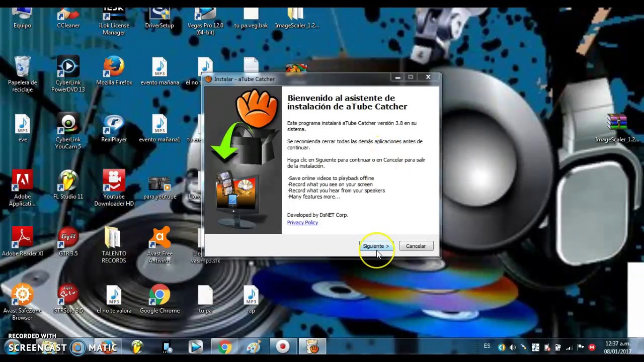
Task: Select the GTR 3.5 desktop icon
Action: (68, 242)
